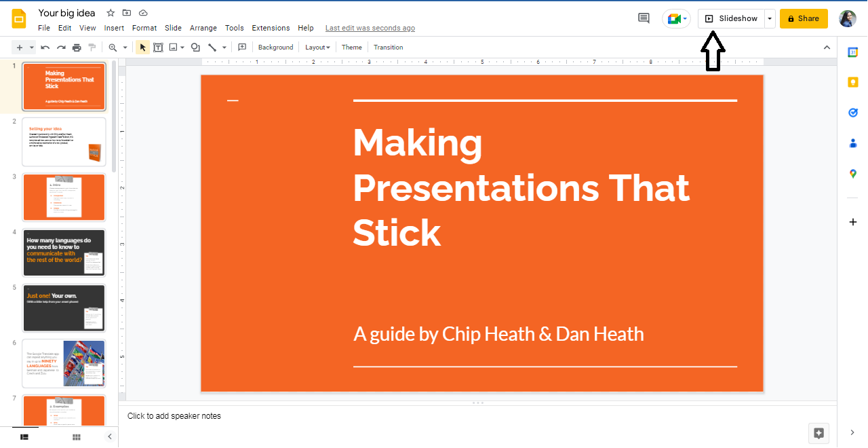868x448 pixels.
Task: Star the 'Your big idea' presentation
Action: tap(111, 13)
